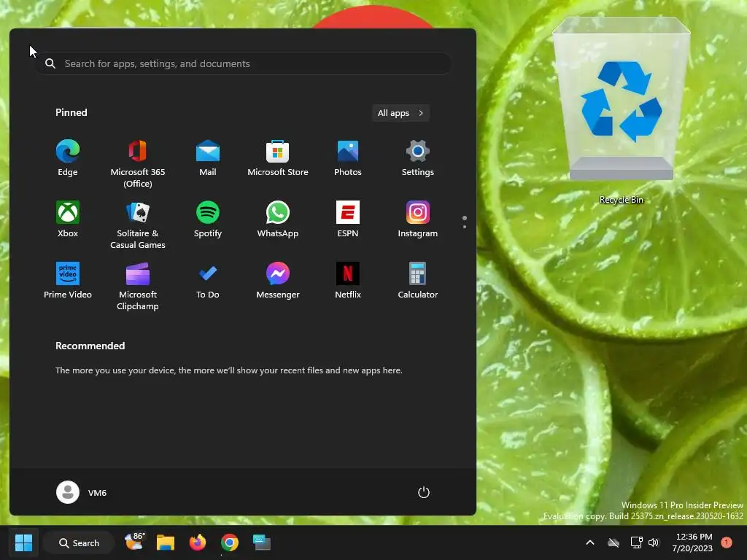Launch the Xbox app
Viewport: 747px width, 560px height.
(68, 219)
